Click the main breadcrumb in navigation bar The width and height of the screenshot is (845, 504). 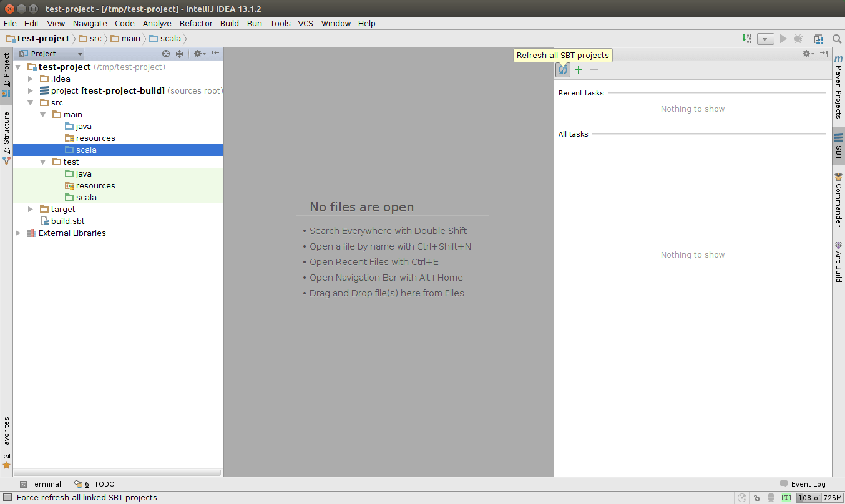tap(125, 39)
